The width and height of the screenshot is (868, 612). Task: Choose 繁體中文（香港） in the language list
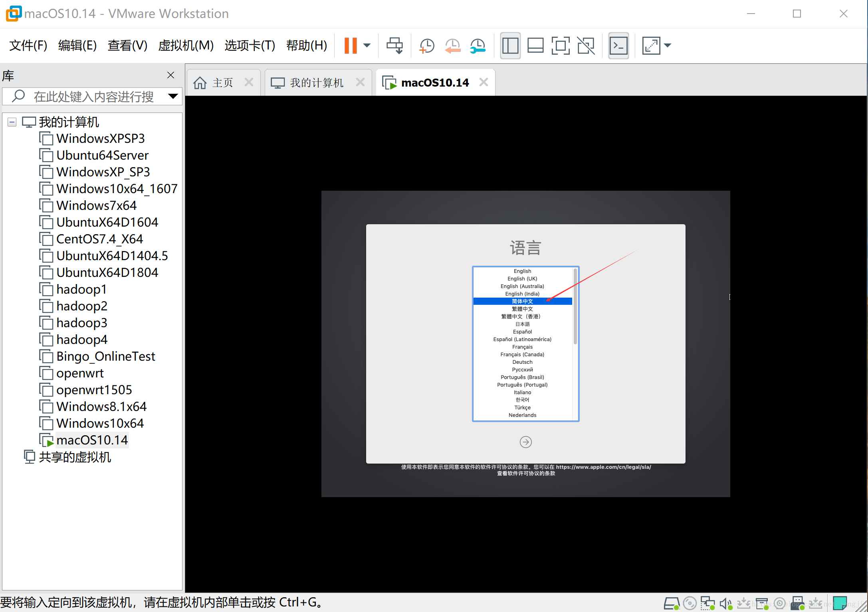(522, 316)
